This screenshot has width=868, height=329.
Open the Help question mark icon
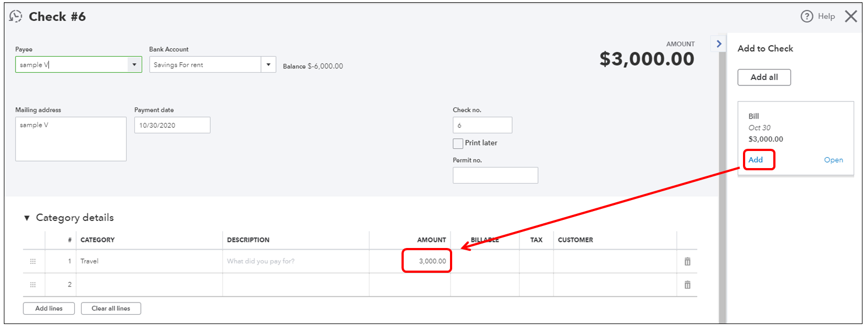click(806, 17)
